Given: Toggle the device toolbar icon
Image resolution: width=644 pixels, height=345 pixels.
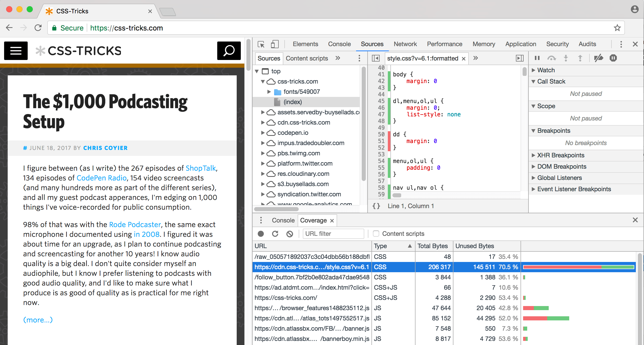Looking at the screenshot, I should [275, 44].
